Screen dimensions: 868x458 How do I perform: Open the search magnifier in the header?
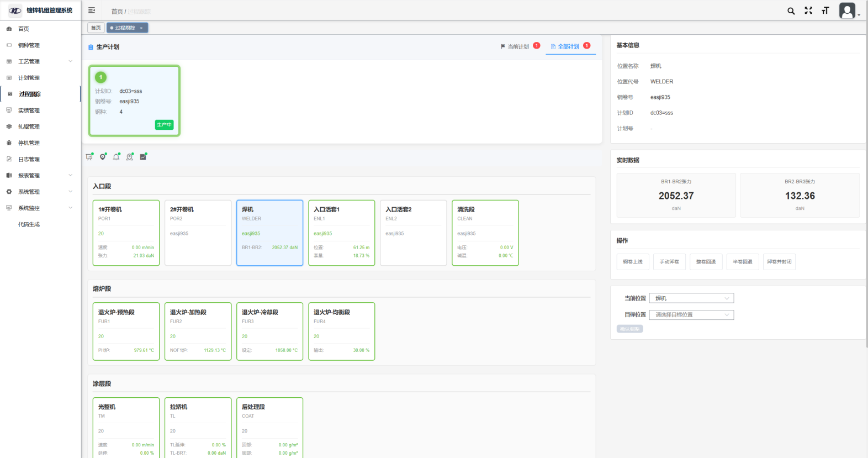pos(791,11)
